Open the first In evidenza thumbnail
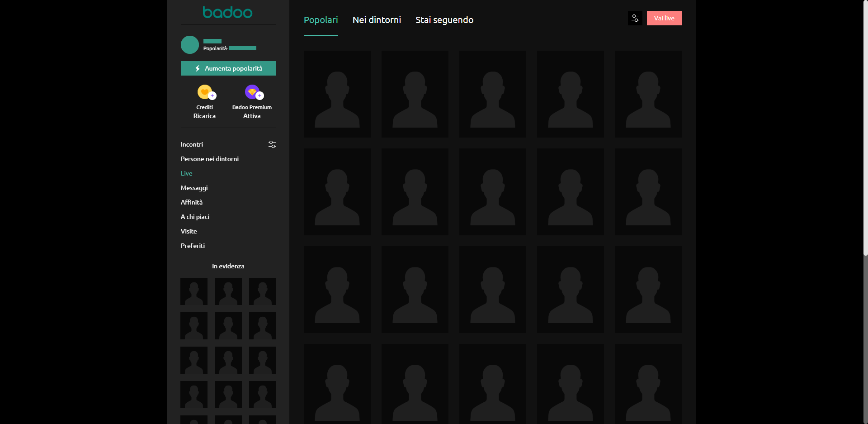 193,291
